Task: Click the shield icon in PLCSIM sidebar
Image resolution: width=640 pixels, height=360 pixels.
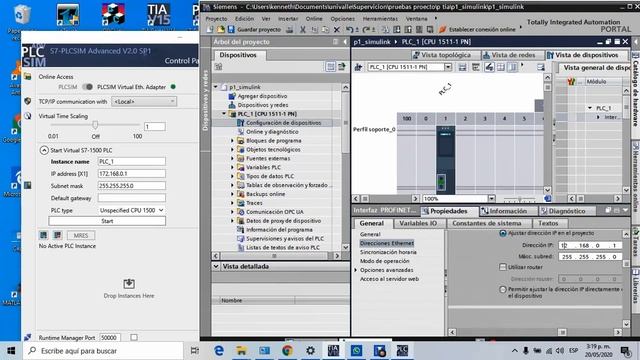Action: 28,101
